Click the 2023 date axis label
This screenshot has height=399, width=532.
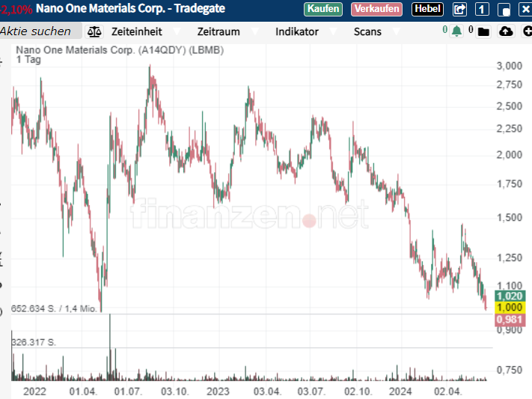[x=218, y=392]
